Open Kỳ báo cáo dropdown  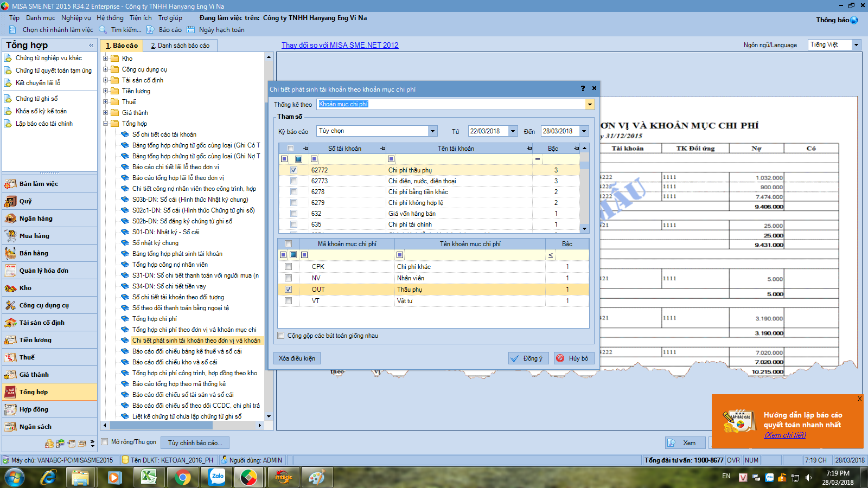point(432,131)
